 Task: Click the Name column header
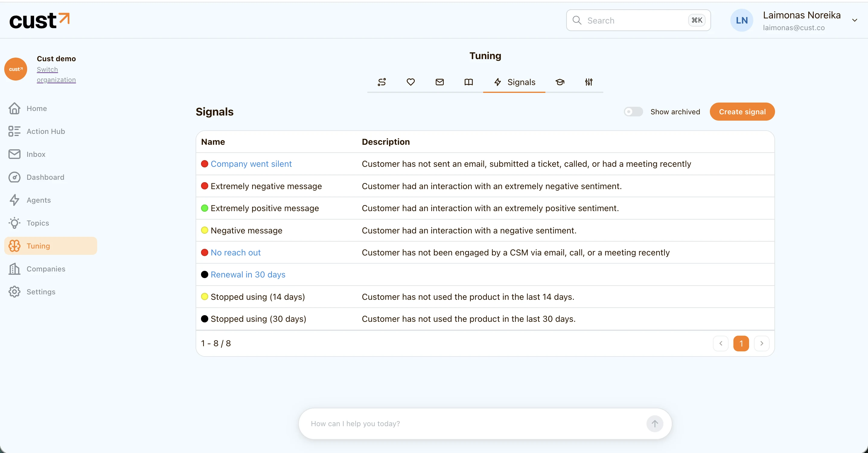[x=213, y=142]
